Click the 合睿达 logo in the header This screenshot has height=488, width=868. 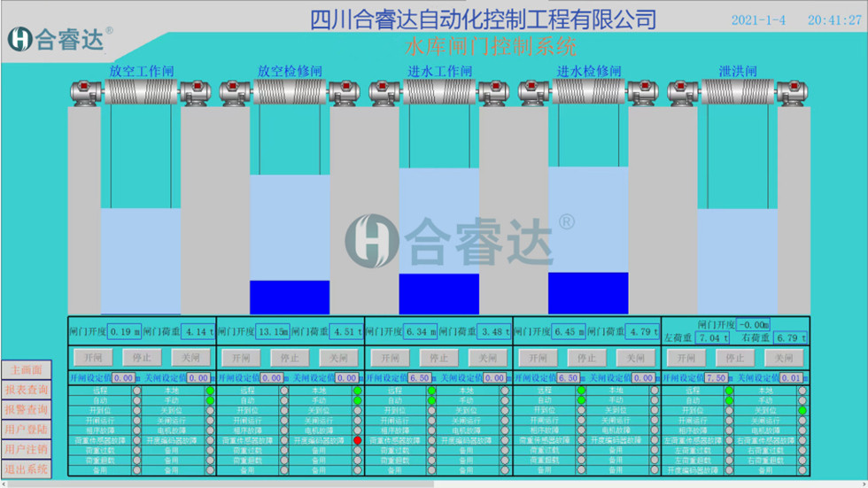click(60, 39)
